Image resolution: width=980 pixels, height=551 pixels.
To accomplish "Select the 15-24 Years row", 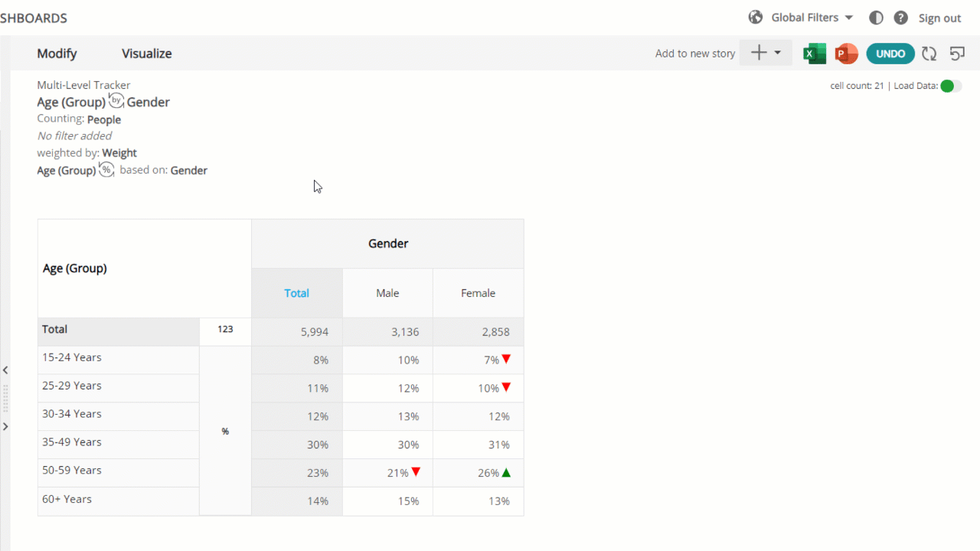I will coord(119,358).
